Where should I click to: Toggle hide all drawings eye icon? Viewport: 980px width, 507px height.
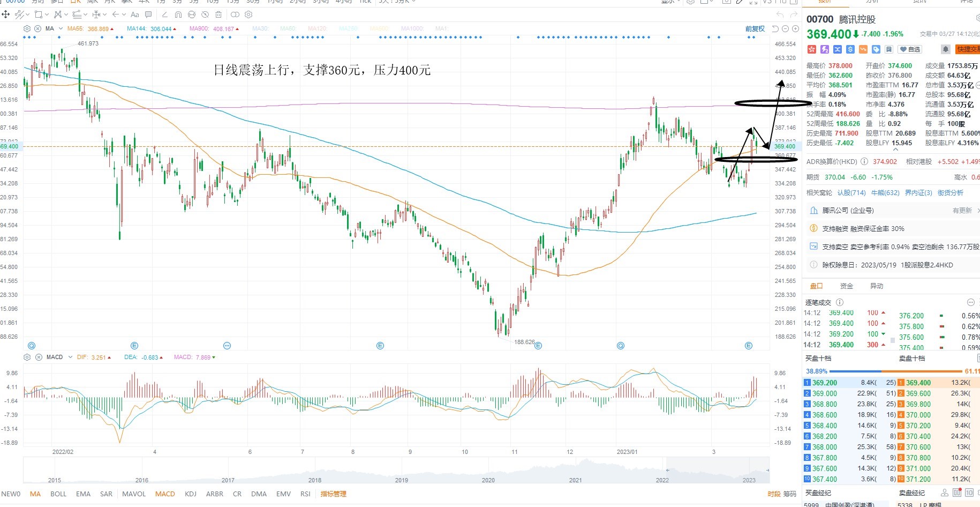point(205,14)
